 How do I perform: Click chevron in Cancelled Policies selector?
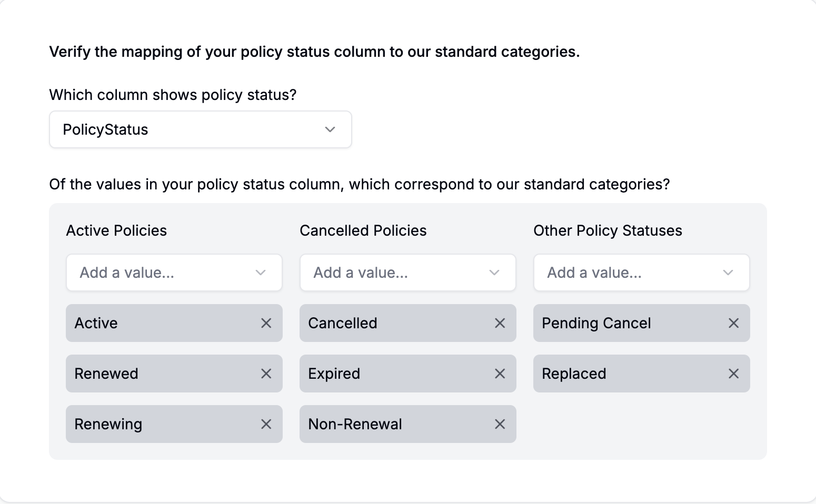click(x=494, y=273)
